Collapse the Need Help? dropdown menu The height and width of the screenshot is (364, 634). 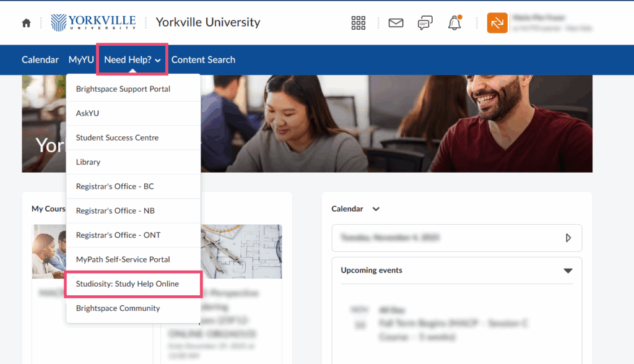(x=132, y=60)
